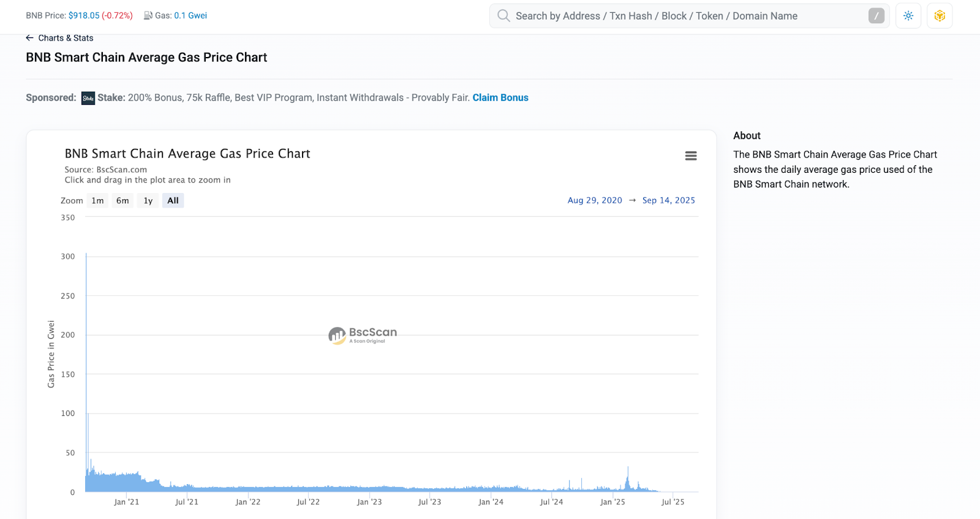
Task: Open the BNB chain network cube icon
Action: 940,16
